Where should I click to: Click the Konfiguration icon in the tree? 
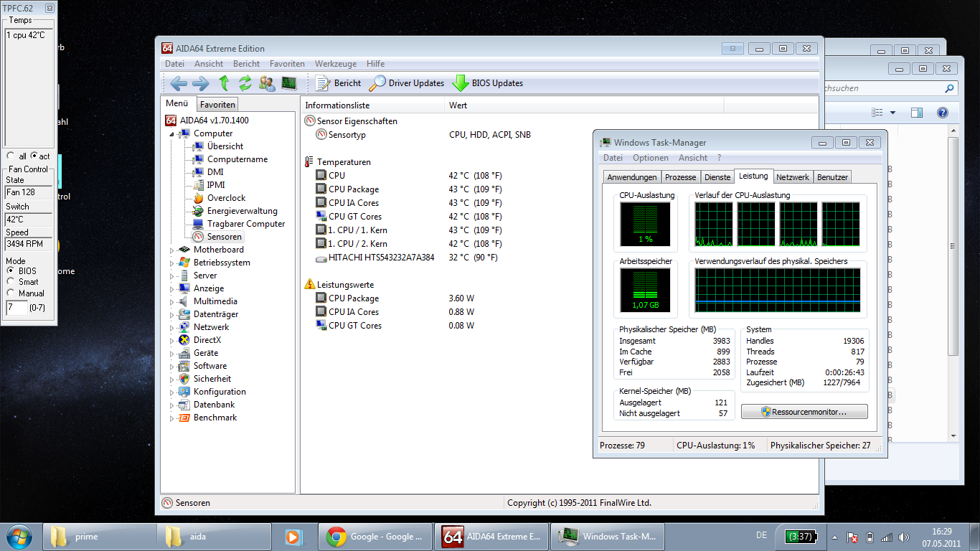(x=184, y=392)
